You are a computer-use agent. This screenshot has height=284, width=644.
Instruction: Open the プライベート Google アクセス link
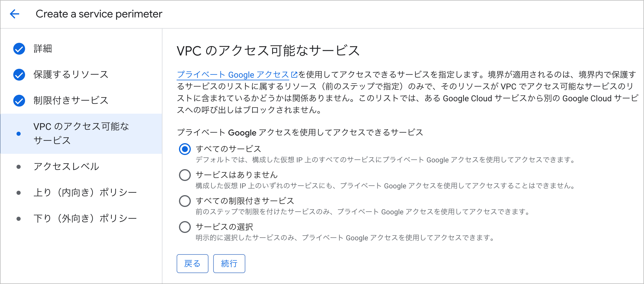(x=233, y=75)
